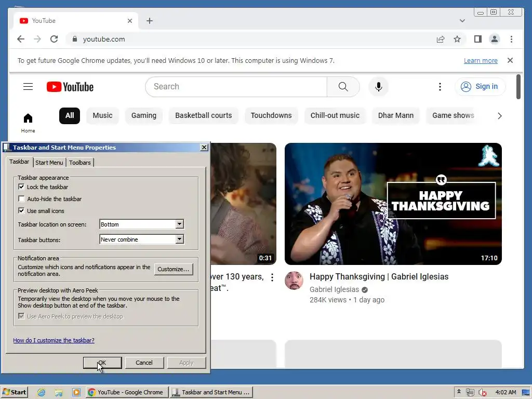Image resolution: width=532 pixels, height=399 pixels.
Task: Toggle Lock the taskbar checkbox
Action: [21, 187]
